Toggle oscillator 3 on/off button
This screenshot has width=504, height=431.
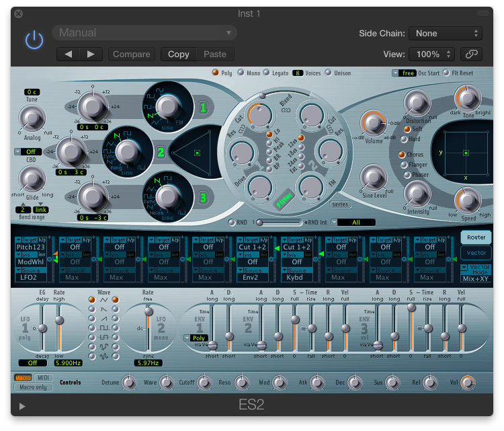pos(203,198)
